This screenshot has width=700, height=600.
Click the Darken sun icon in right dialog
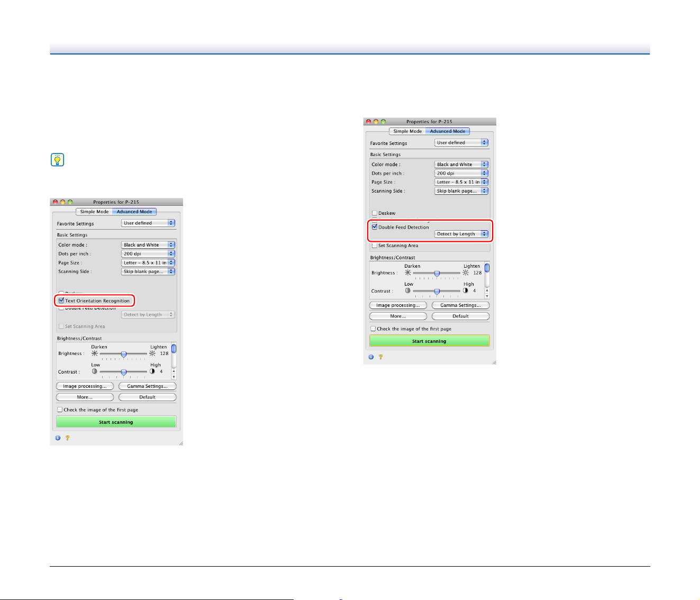[408, 272]
